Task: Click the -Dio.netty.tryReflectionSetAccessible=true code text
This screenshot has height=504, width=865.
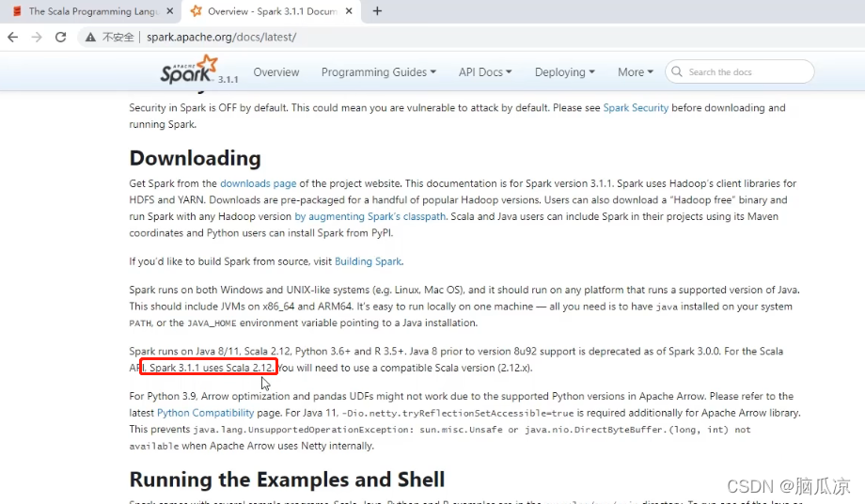Action: pos(458,413)
